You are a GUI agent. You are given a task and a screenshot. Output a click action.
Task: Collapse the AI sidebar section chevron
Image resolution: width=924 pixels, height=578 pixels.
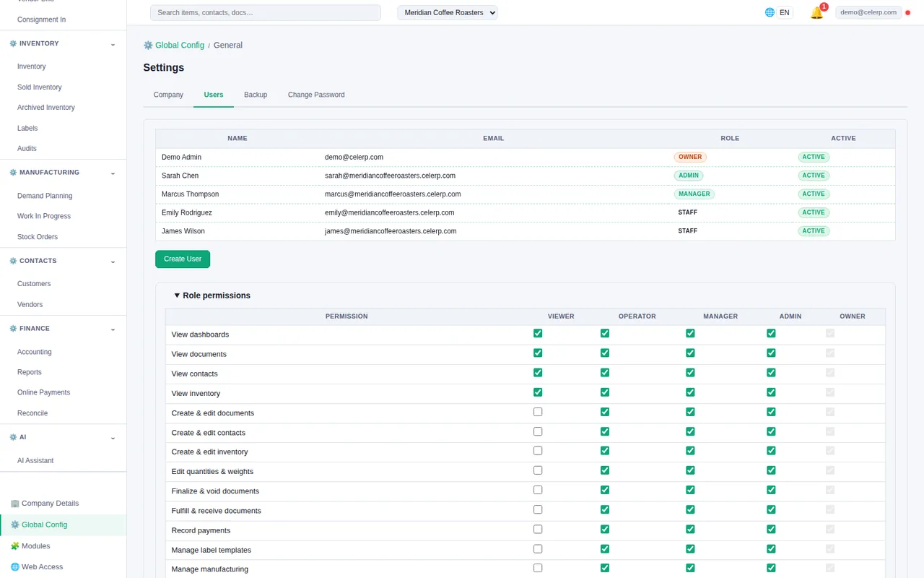[x=113, y=438]
